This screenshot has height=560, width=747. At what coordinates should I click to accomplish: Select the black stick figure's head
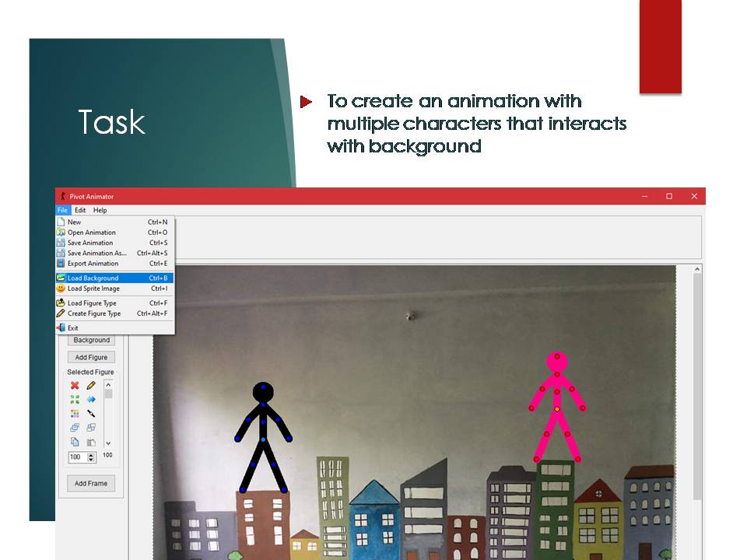[x=263, y=392]
